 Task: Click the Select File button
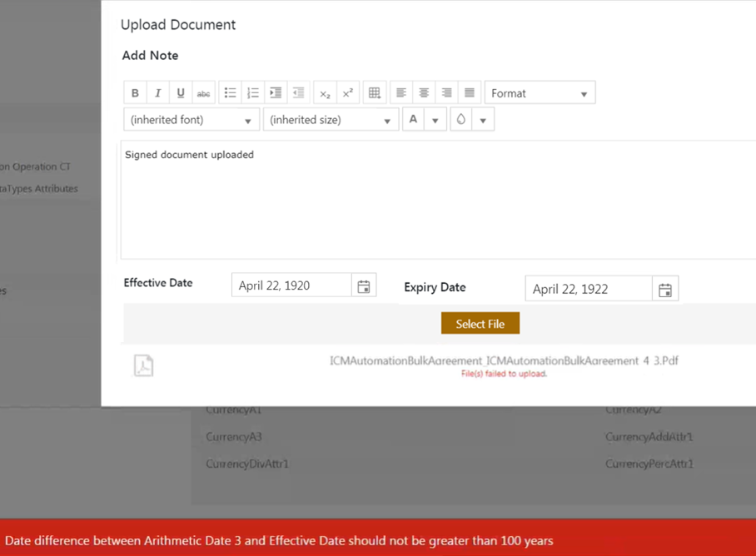coord(480,324)
